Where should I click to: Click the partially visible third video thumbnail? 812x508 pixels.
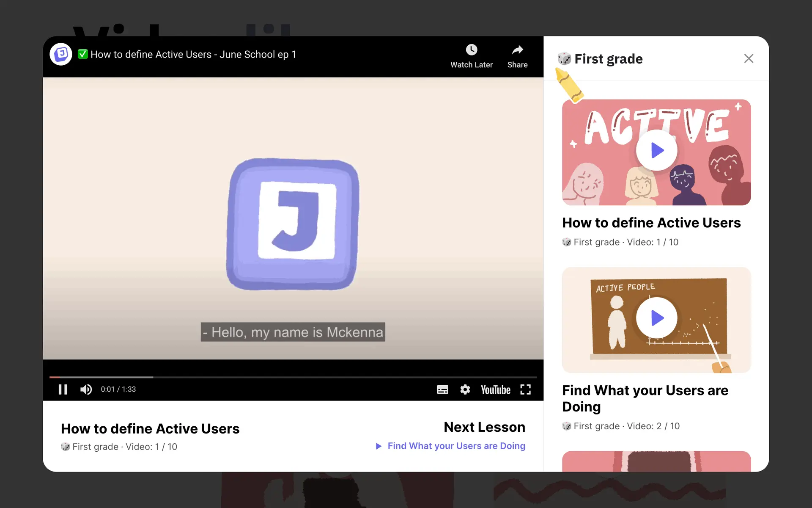click(x=656, y=461)
